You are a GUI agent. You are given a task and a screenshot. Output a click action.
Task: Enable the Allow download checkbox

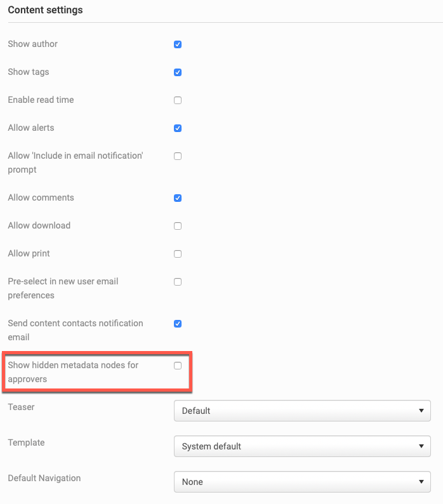point(178,226)
